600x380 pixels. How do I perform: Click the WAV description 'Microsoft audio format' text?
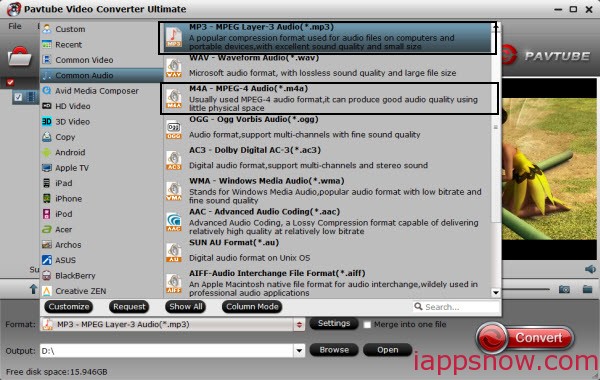(323, 73)
